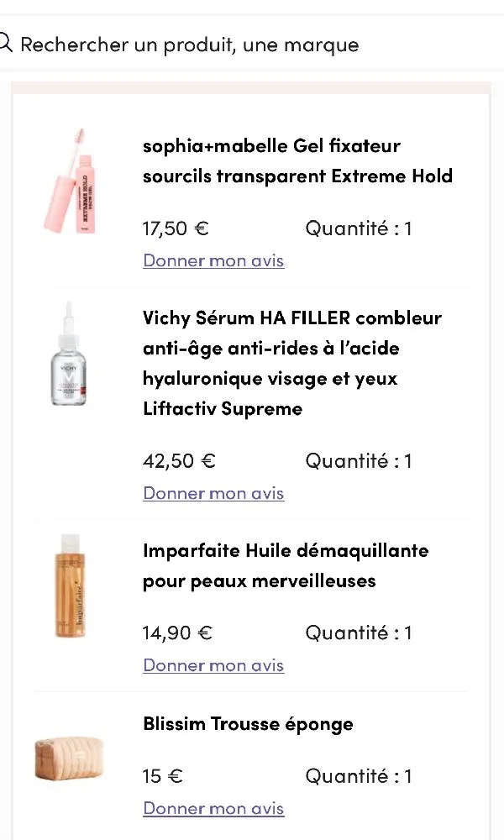Click 'Donner mon avis' under the Vichy serum
Viewport: 504px width, 840px height.
(x=213, y=493)
